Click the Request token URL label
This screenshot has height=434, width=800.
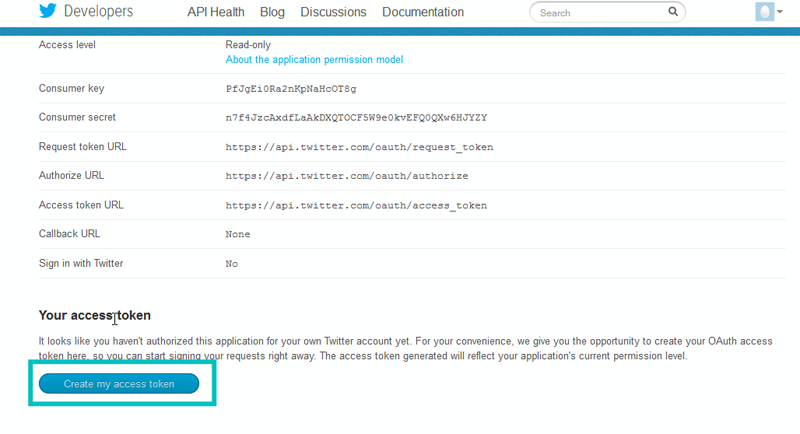pyautogui.click(x=83, y=147)
